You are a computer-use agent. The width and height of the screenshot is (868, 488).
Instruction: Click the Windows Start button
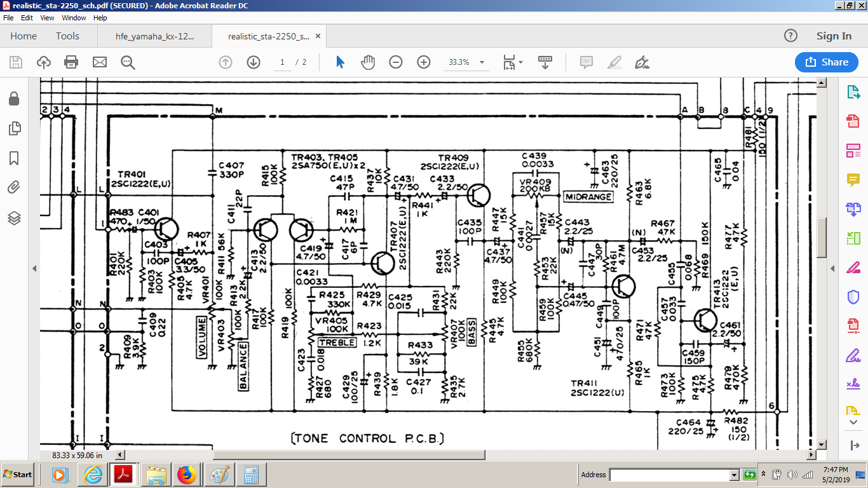[x=17, y=475]
